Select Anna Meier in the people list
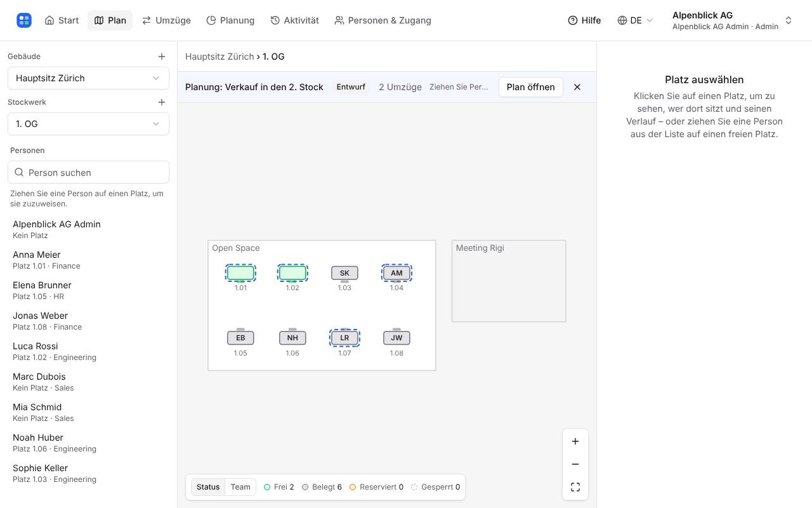Viewport: 812px width, 508px height. pyautogui.click(x=88, y=260)
